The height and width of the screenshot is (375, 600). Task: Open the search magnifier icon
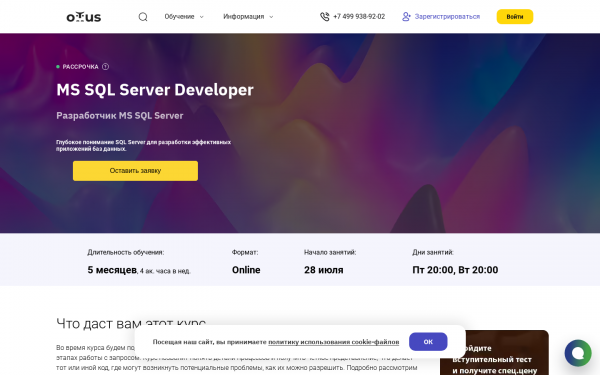point(143,17)
